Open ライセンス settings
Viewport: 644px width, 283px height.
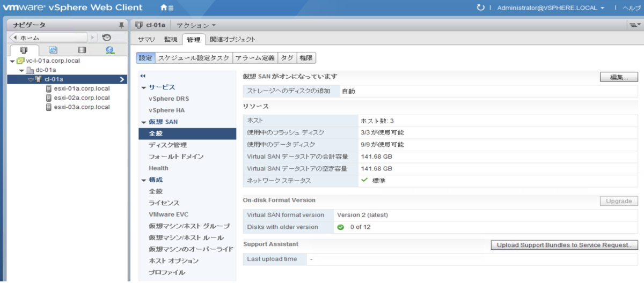pyautogui.click(x=164, y=203)
